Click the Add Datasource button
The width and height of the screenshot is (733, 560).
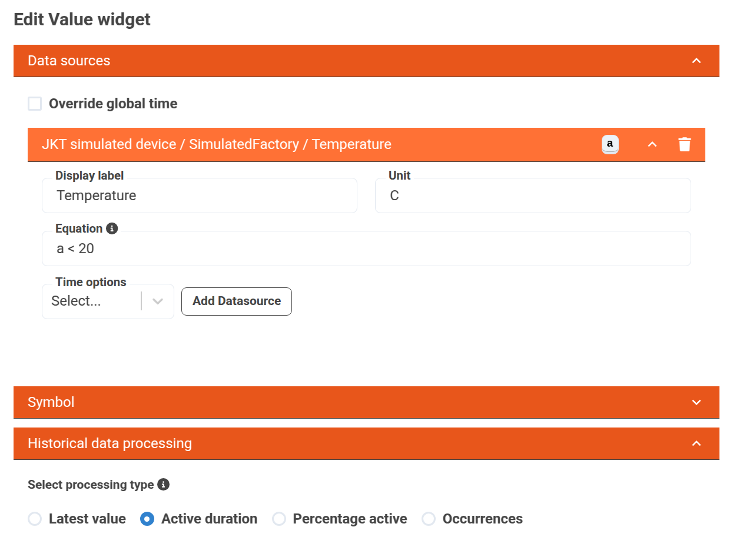click(237, 301)
